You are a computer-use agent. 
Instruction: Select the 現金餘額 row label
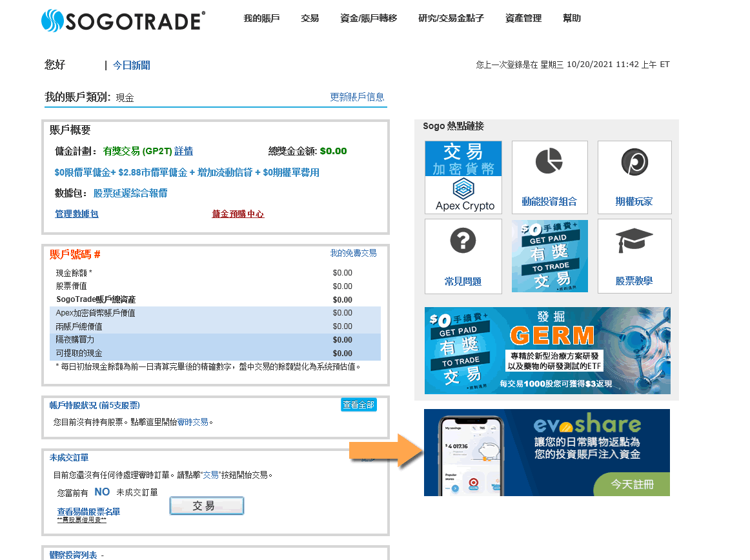74,273
